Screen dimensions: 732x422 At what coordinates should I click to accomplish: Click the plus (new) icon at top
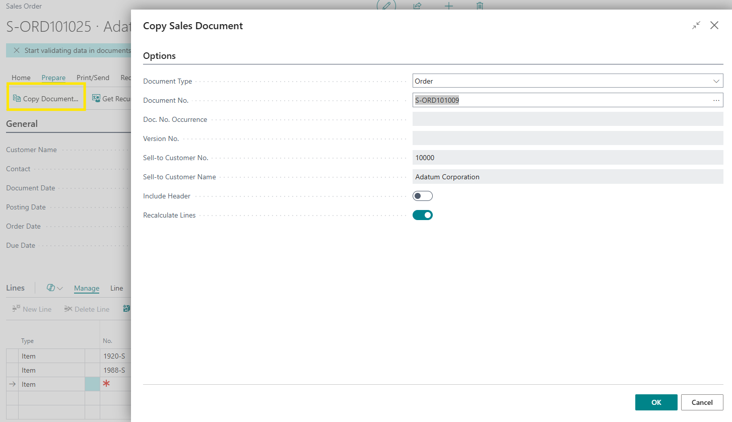449,6
